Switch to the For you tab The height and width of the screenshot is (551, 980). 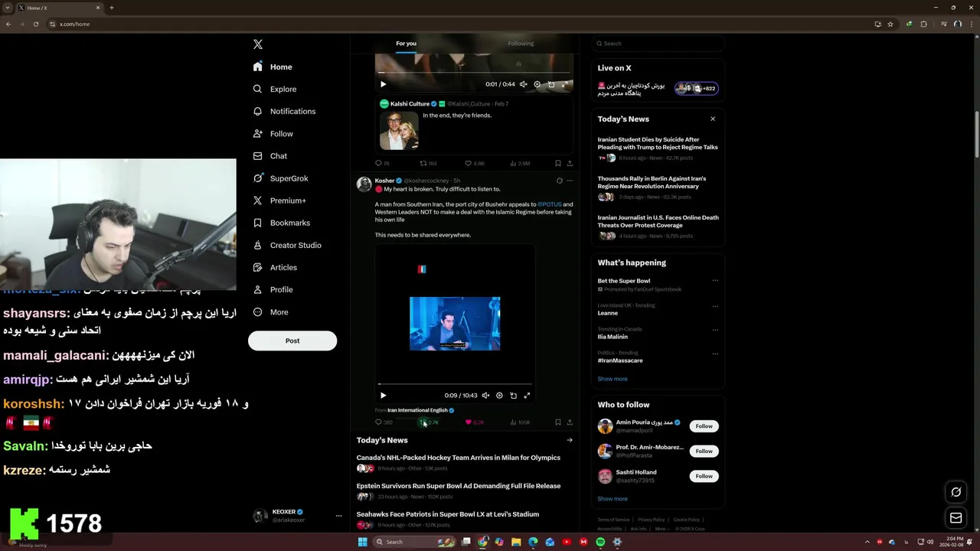(406, 44)
